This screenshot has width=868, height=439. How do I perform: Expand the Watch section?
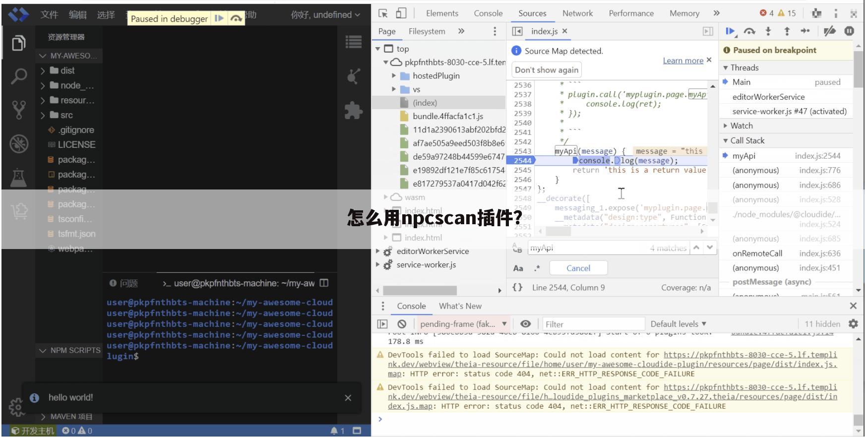point(726,125)
